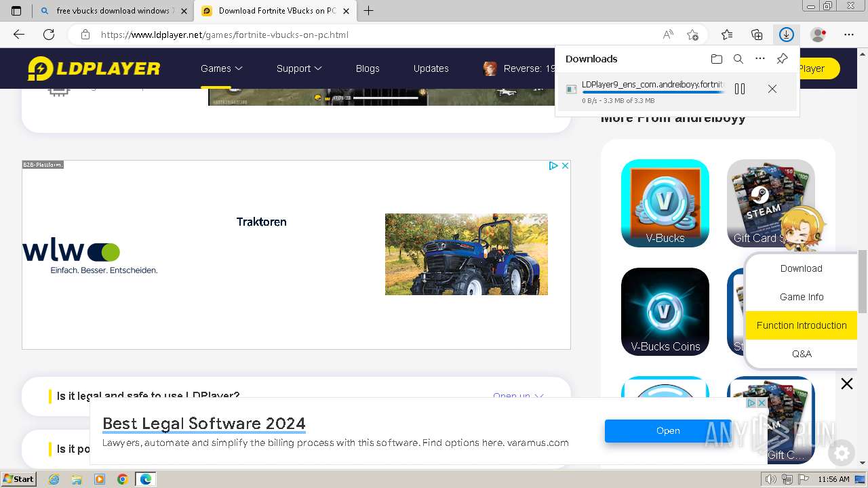Open Edge Settings and more menu
Viewport: 868px width, 488px height.
point(849,35)
